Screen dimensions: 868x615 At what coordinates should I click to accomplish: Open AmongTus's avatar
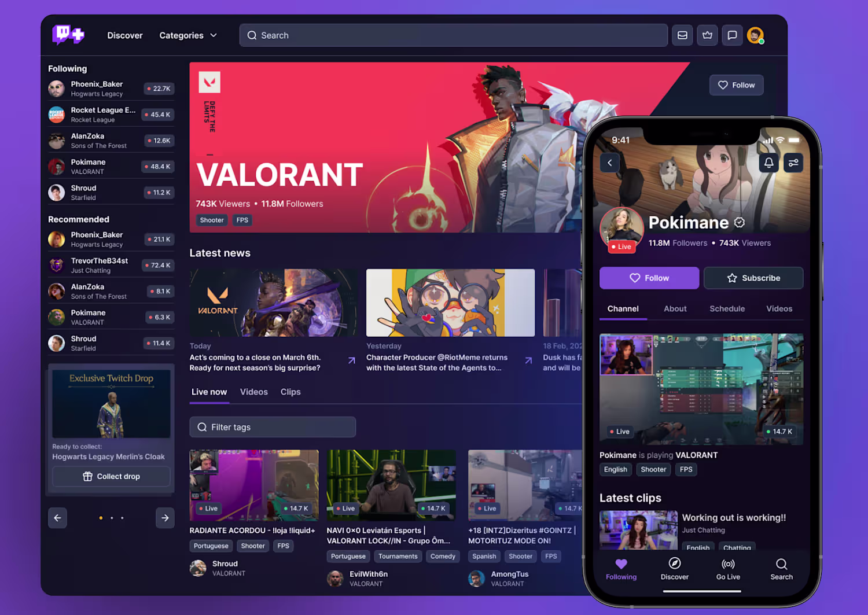coord(476,579)
